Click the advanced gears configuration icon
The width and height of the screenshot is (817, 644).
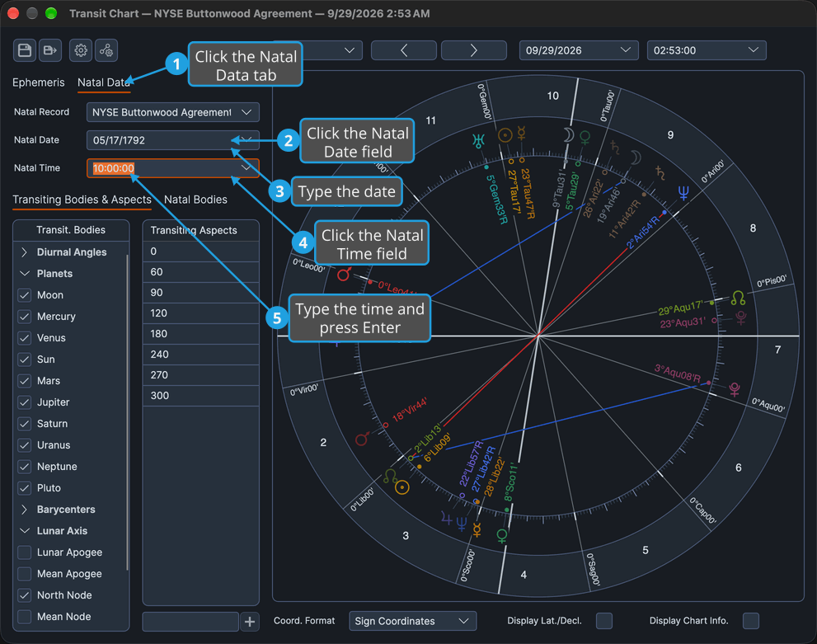coord(106,50)
